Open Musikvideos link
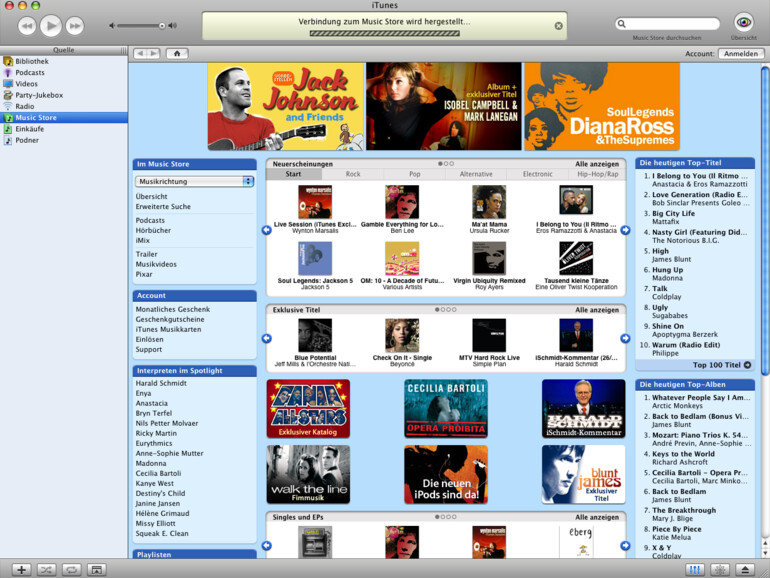The image size is (770, 578). click(156, 264)
